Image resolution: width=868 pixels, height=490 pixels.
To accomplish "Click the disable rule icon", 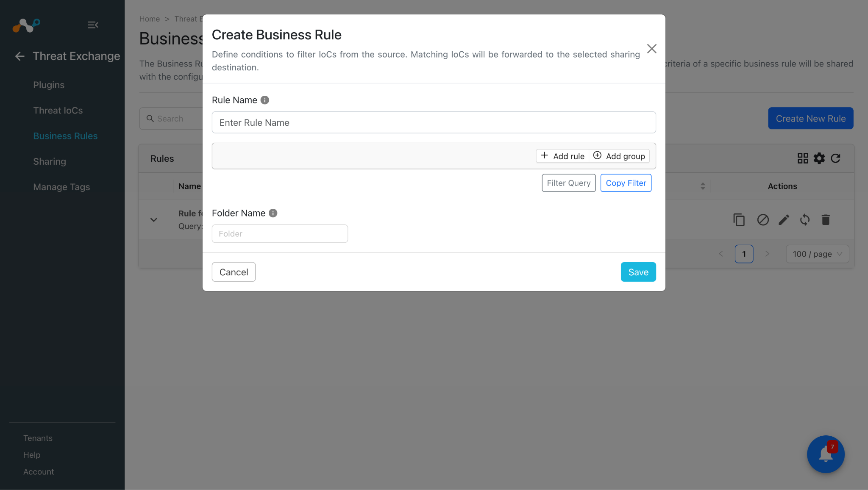I will [x=763, y=220].
